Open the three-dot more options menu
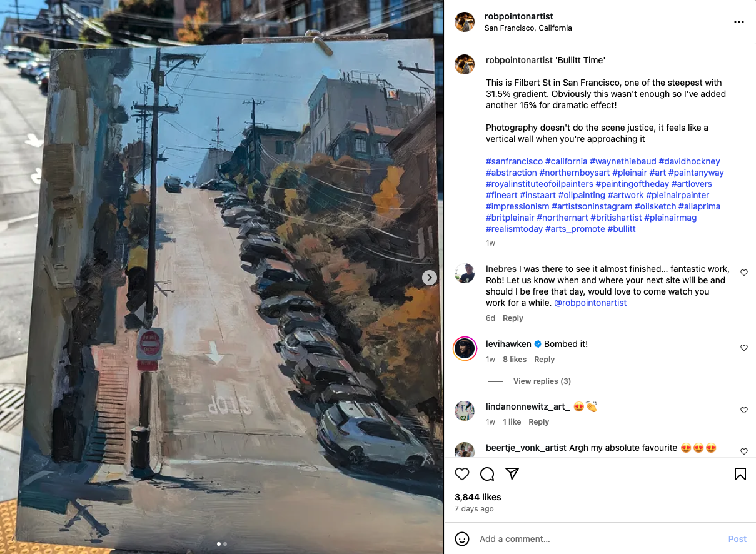756x554 pixels. 739,22
